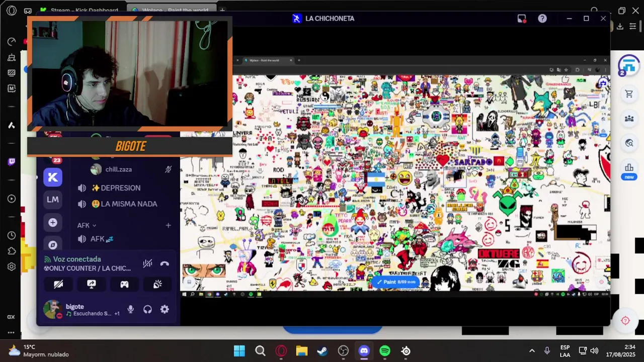Open the Kick server icon in Discord
Screen dimensions: 644x362
point(53,177)
